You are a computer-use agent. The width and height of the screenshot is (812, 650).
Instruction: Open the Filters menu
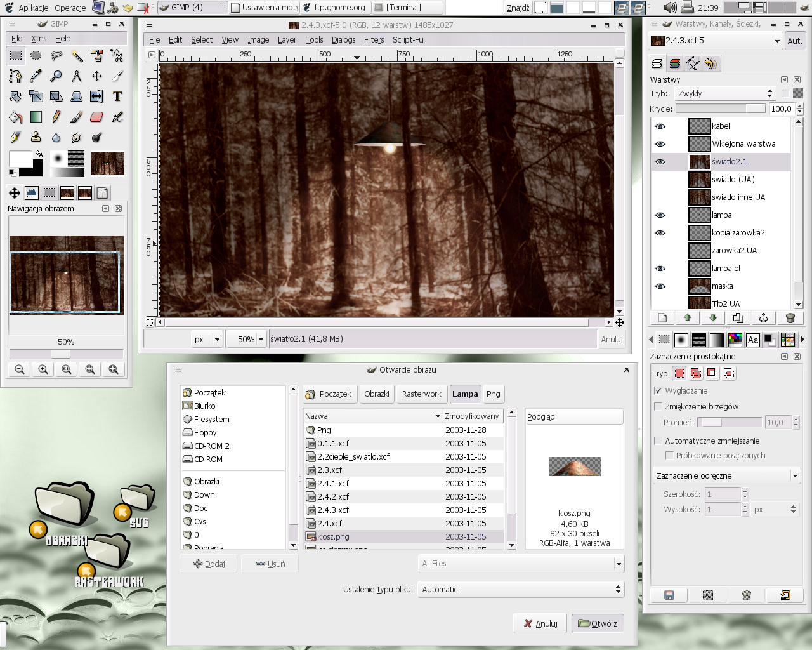coord(374,39)
